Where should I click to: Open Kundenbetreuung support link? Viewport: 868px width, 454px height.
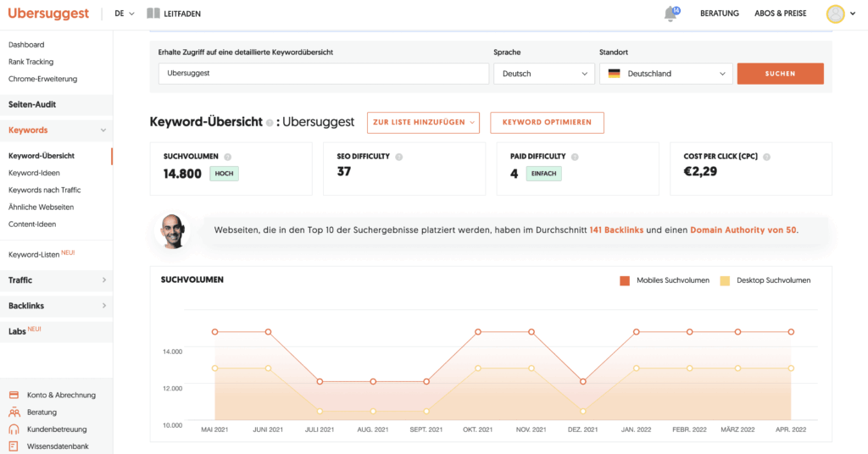[57, 429]
